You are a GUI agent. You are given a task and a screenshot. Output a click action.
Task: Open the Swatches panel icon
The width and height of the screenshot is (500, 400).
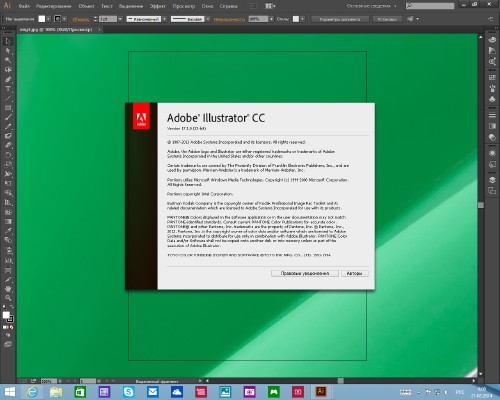(492, 77)
